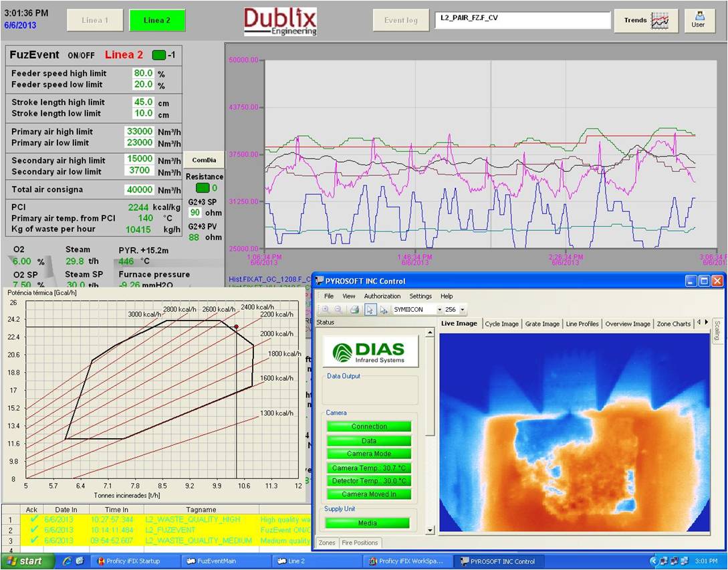This screenshot has height=570, width=728.
Task: Expand the vertical Scaling side panel
Action: coord(717,330)
